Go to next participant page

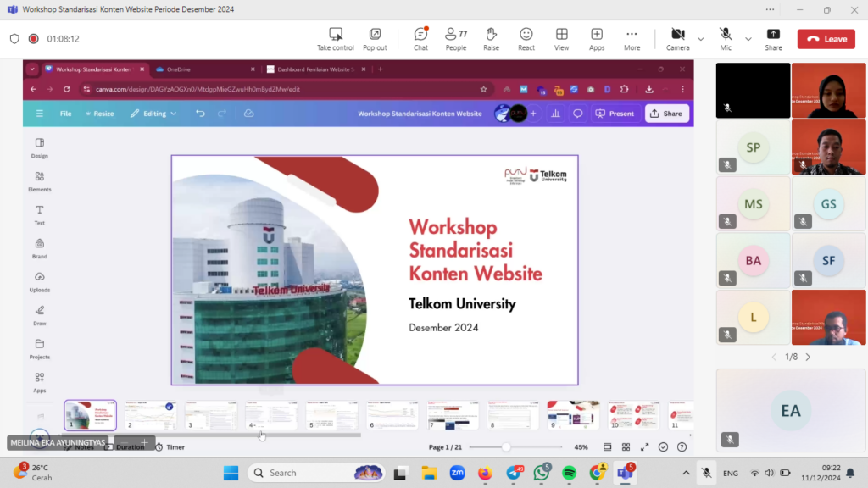[808, 358]
